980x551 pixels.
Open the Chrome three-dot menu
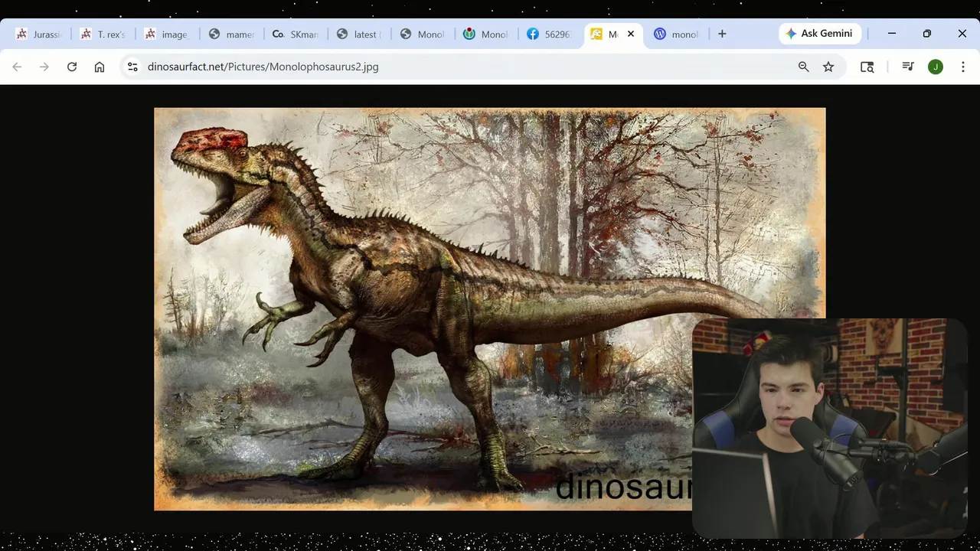coord(963,67)
